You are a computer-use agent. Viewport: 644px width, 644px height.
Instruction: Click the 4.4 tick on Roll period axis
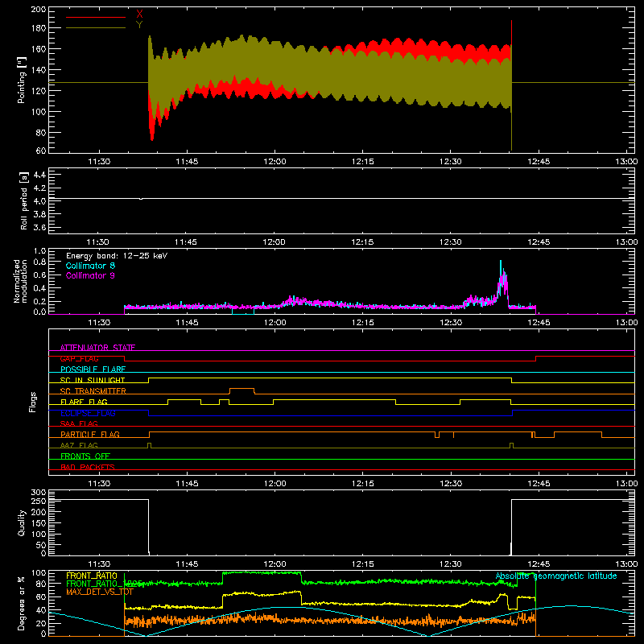click(39, 175)
